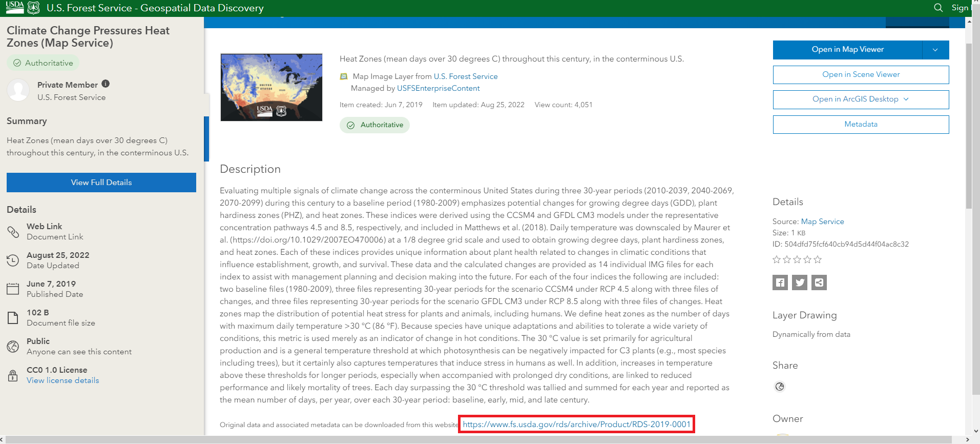Click the Map Image Layer type icon
Screen dimensions: 980x444
point(344,76)
